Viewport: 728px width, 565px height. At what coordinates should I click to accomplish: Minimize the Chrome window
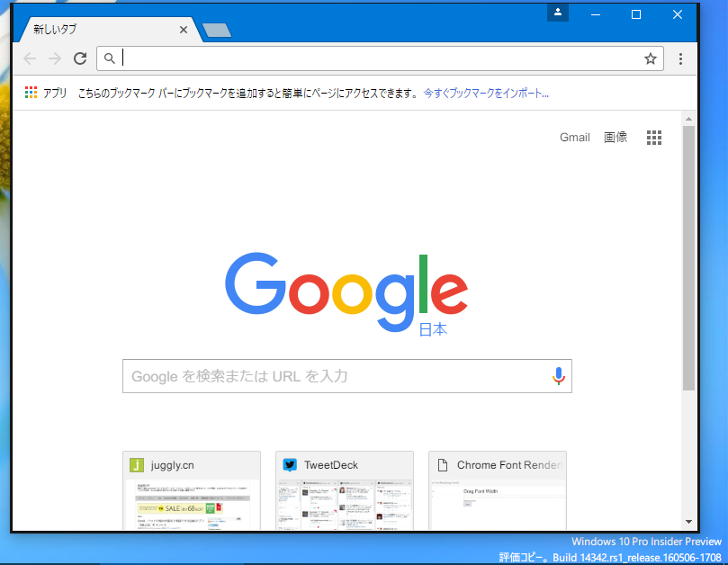[596, 15]
